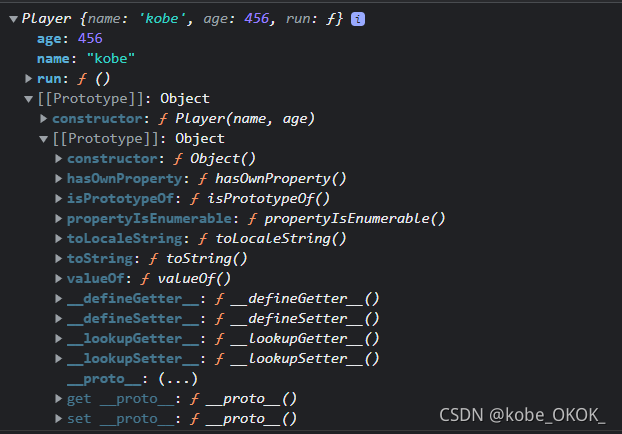The image size is (622, 434).
Task: Click ƒ toString() function value
Action: pos(198,259)
